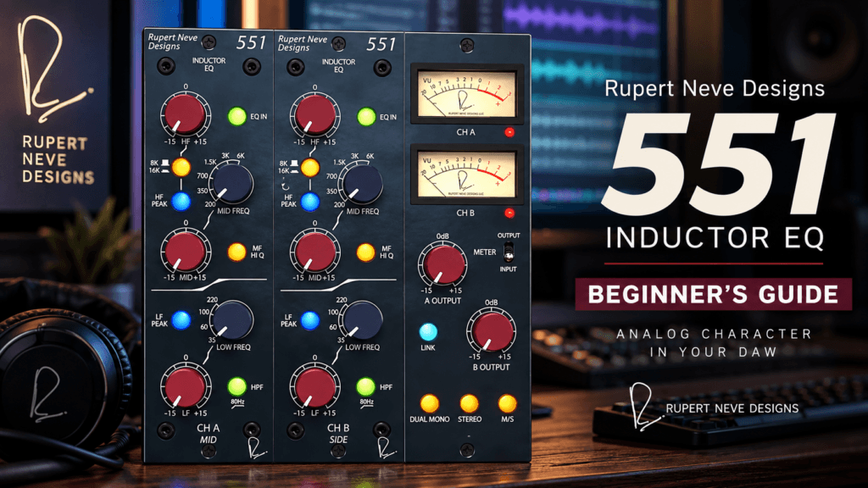Toggle CH B MF HI Q yellow button
The image size is (868, 488).
[x=365, y=252]
